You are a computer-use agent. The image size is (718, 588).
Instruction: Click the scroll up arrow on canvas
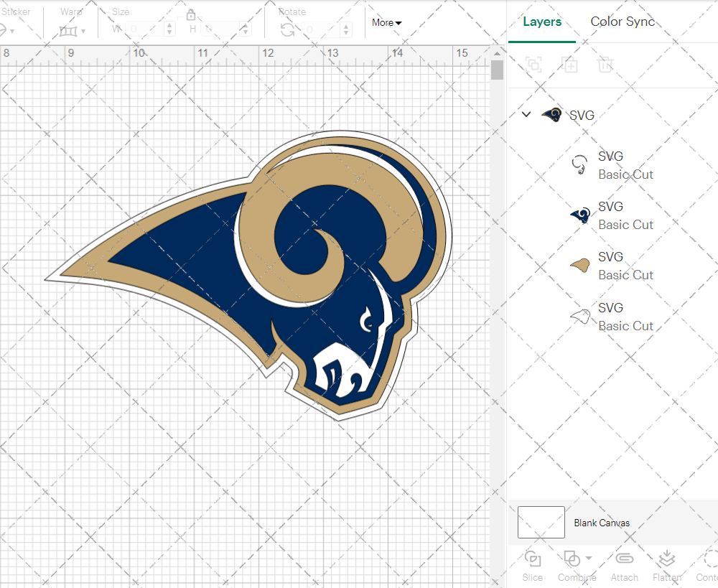(x=497, y=54)
